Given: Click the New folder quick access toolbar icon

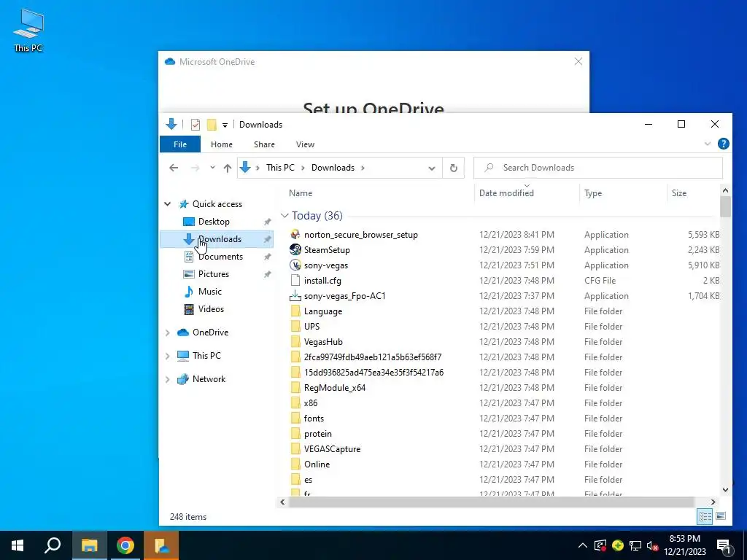Looking at the screenshot, I should point(212,125).
